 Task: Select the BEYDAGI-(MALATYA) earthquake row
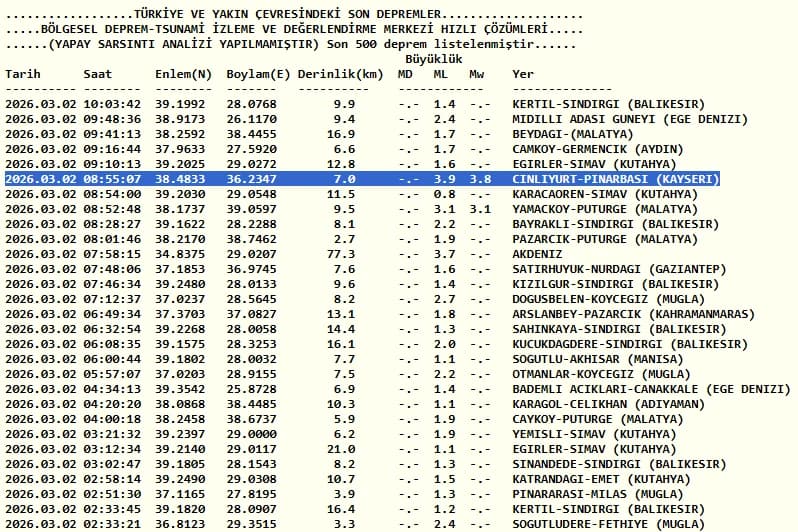click(319, 134)
